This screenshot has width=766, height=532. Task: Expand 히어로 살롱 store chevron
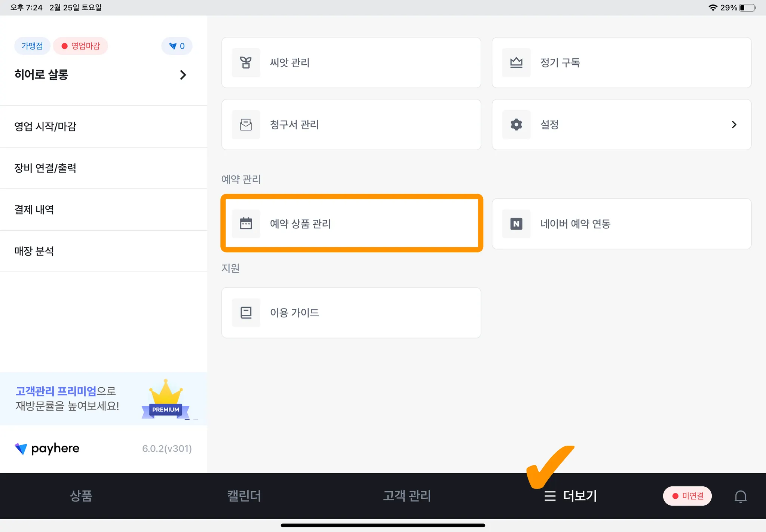(x=183, y=75)
